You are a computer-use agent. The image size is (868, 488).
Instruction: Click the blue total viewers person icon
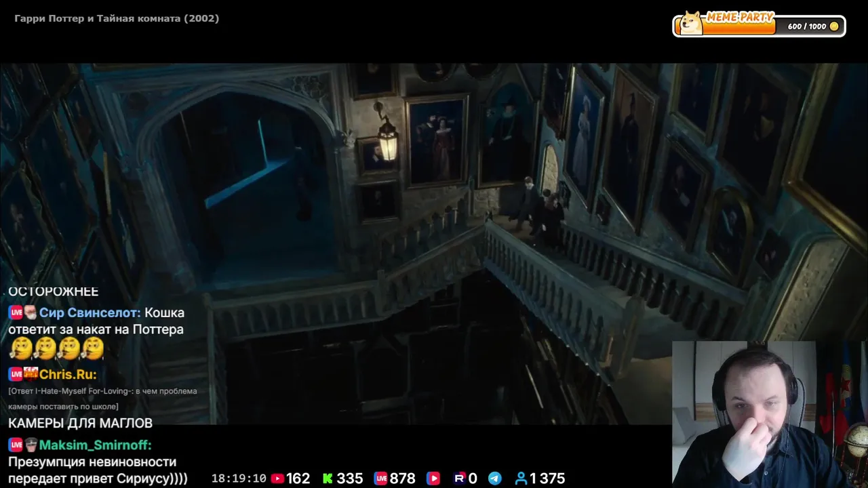coord(521,479)
